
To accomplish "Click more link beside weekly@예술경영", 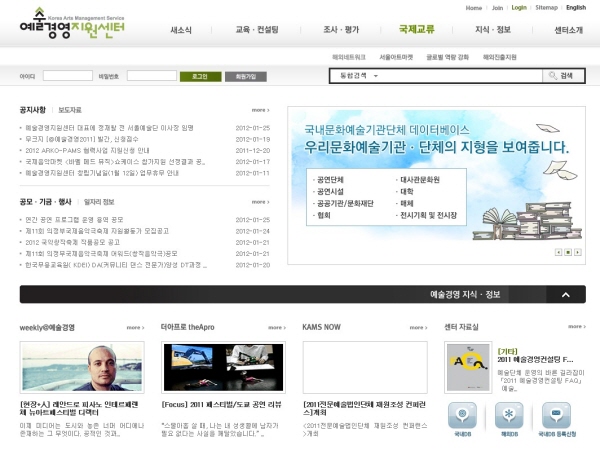I will [135, 328].
